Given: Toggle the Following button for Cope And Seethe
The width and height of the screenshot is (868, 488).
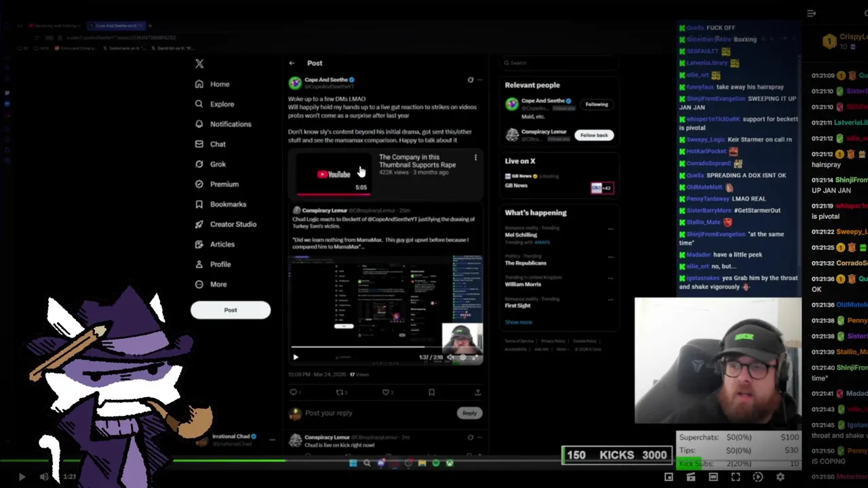Looking at the screenshot, I should [x=597, y=104].
